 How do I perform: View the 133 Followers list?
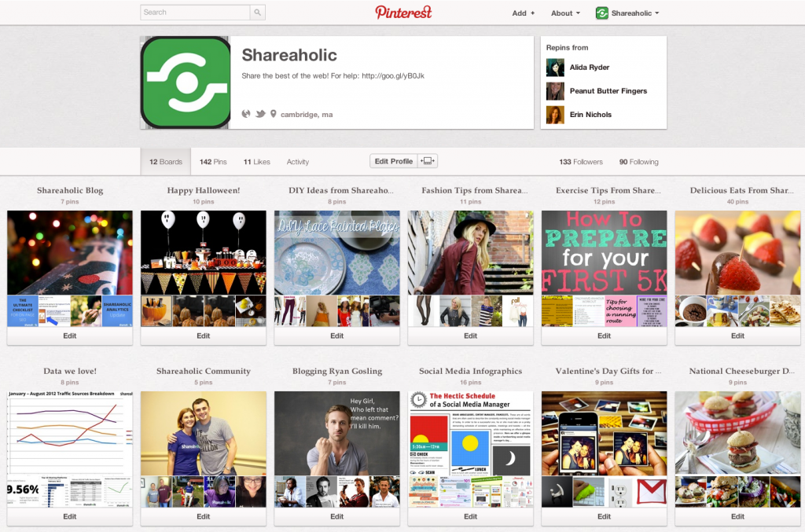[x=581, y=162]
